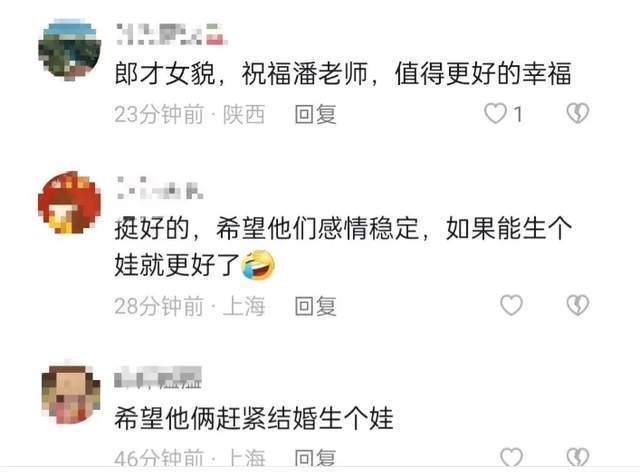Dislike the 46分钟前 comment
Image resolution: width=640 pixels, height=476 pixels.
[578, 457]
